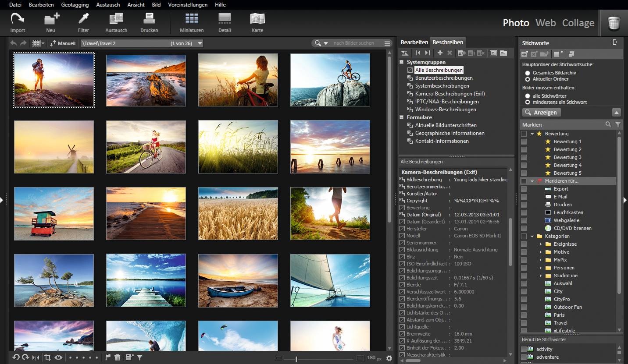Select the crop tool in bottom bar

[48, 357]
